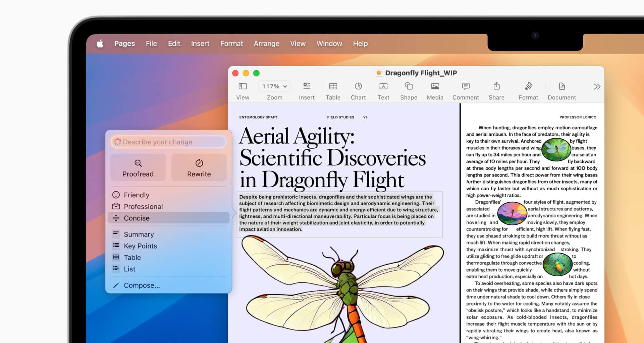Viewport: 644px width, 343px height.
Task: Open the Pages menu
Action: [124, 44]
